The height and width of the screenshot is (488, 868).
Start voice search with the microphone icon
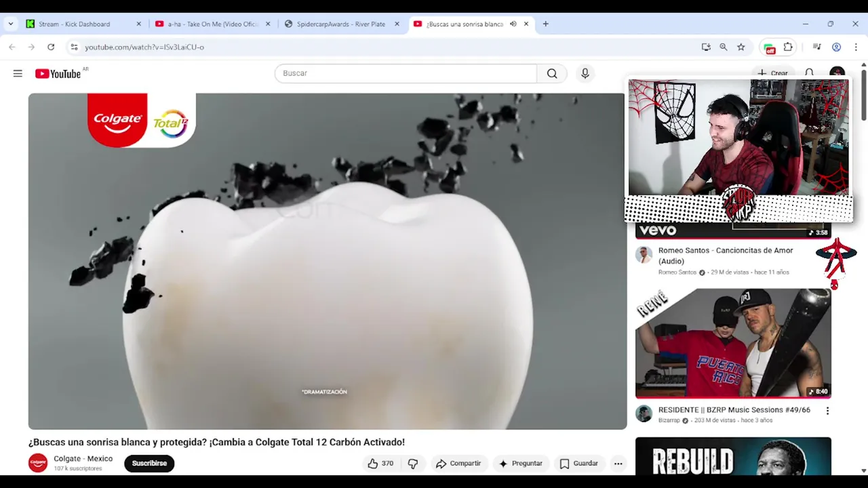585,73
